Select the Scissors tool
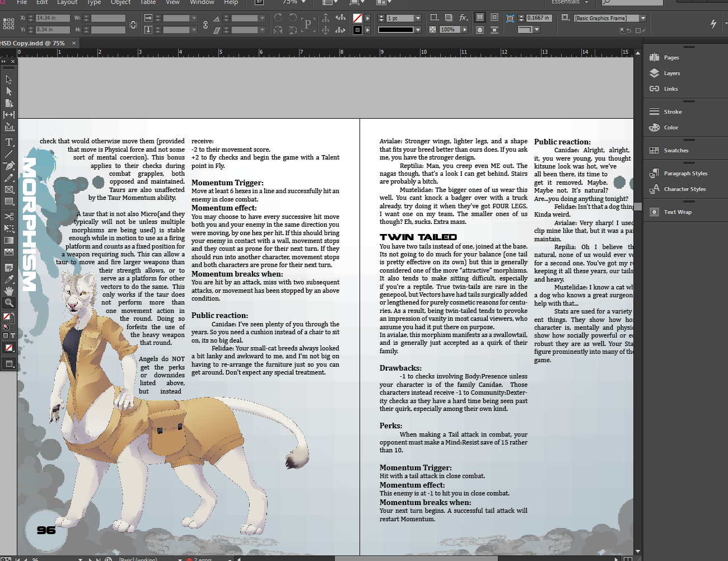 click(x=9, y=216)
